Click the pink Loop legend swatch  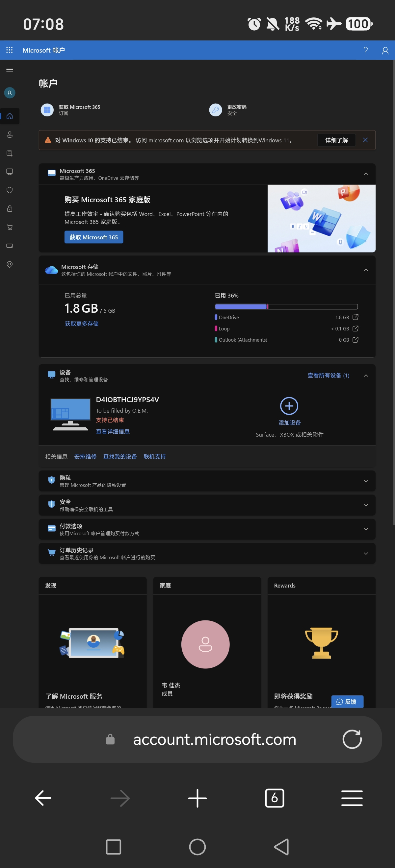(216, 328)
